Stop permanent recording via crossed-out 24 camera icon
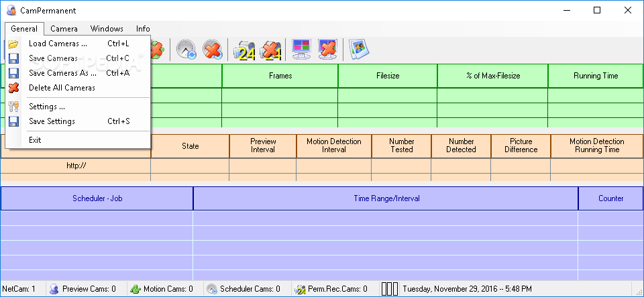644x297 pixels. click(x=270, y=50)
